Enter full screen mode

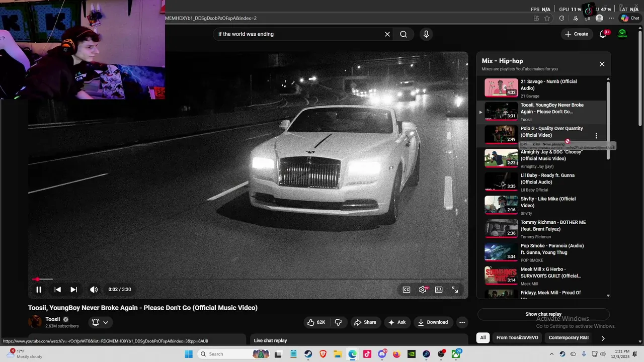click(455, 290)
